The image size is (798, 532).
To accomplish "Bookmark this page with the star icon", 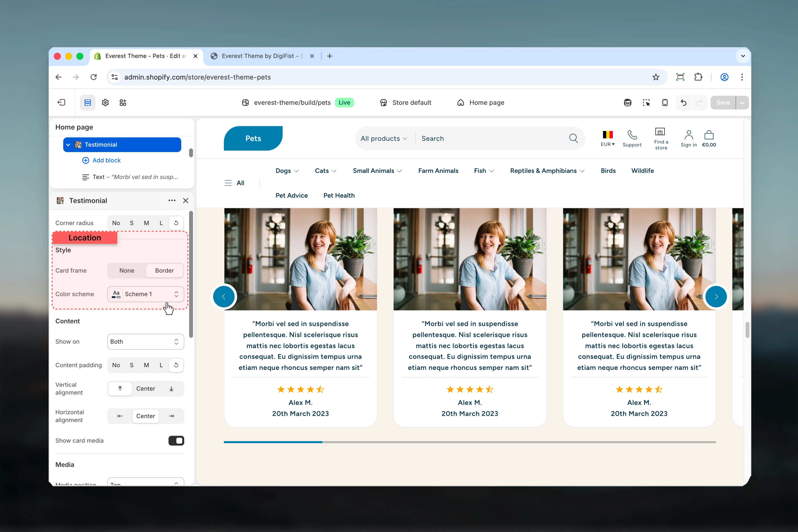I will click(x=656, y=77).
